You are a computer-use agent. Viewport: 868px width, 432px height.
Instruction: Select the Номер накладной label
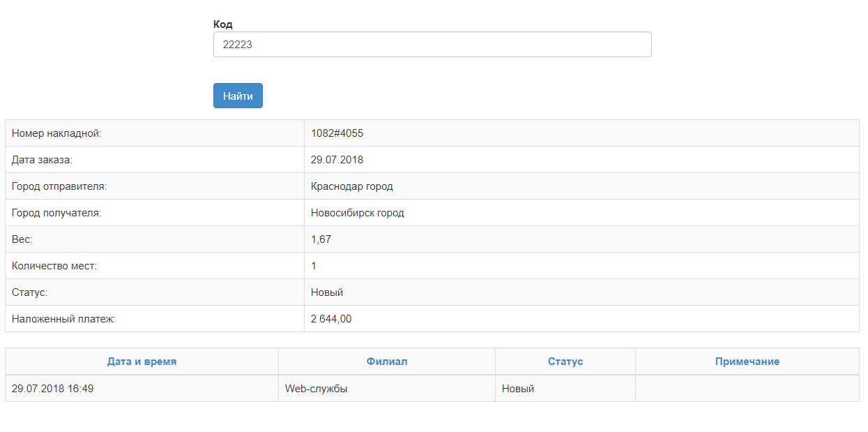click(x=56, y=133)
